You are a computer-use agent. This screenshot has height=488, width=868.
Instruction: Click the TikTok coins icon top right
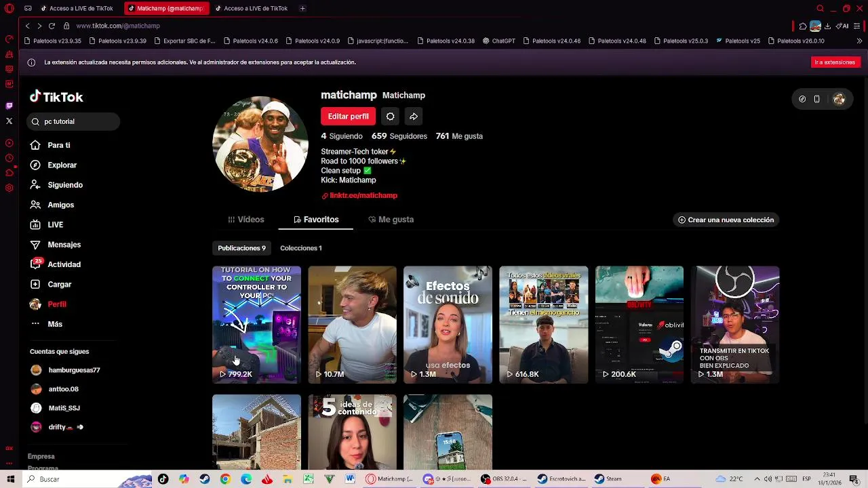[802, 99]
